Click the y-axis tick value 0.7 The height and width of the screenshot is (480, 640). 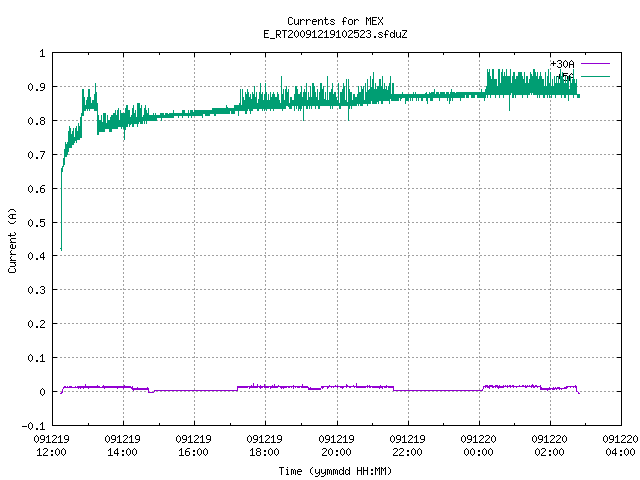[36, 155]
